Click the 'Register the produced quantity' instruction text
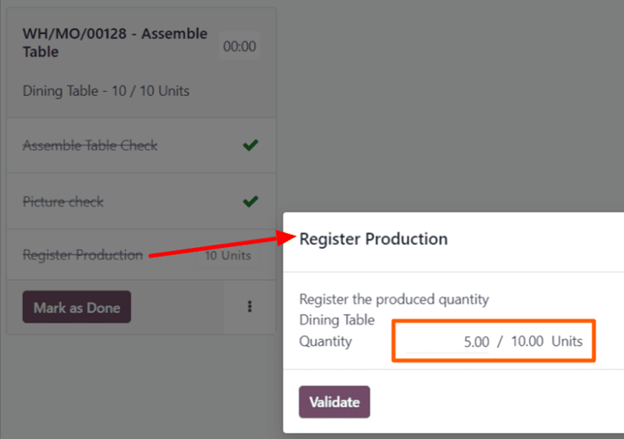 click(x=394, y=299)
